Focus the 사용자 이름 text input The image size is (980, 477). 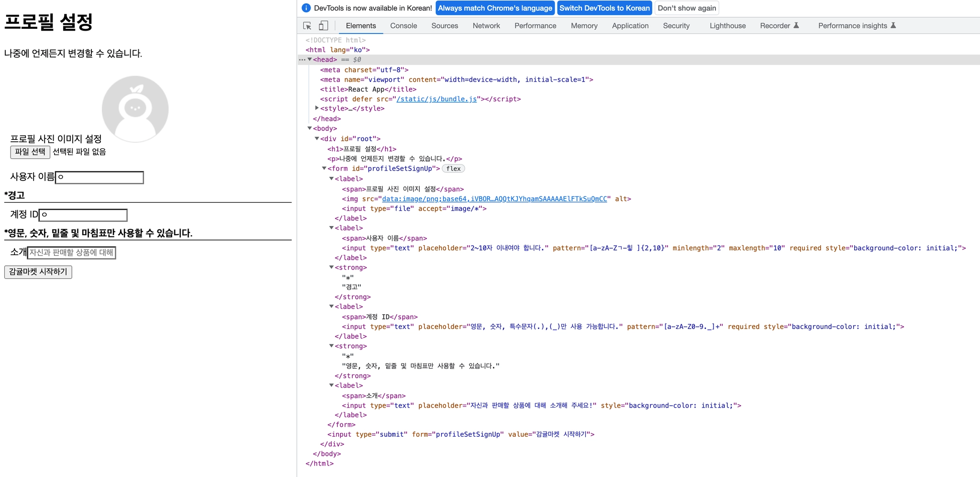click(x=100, y=177)
